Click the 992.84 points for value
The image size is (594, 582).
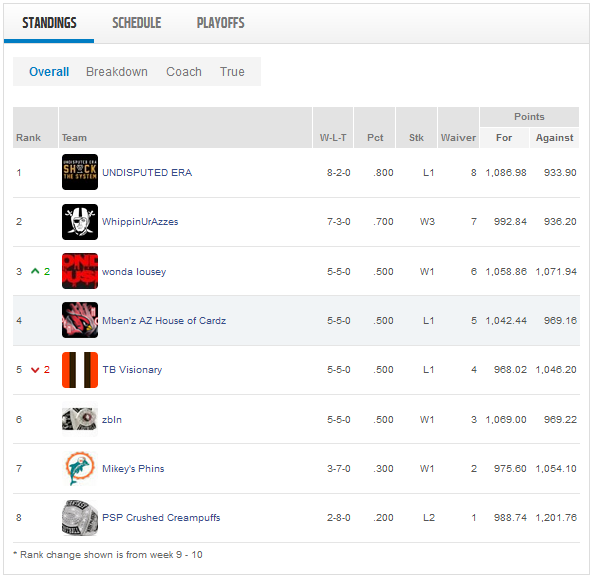(510, 222)
